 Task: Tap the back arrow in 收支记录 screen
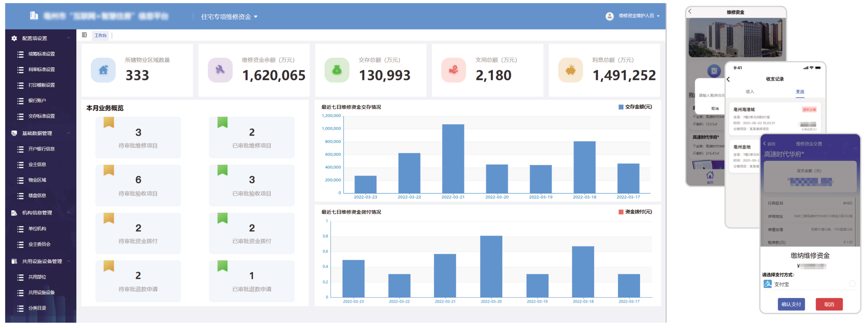728,79
